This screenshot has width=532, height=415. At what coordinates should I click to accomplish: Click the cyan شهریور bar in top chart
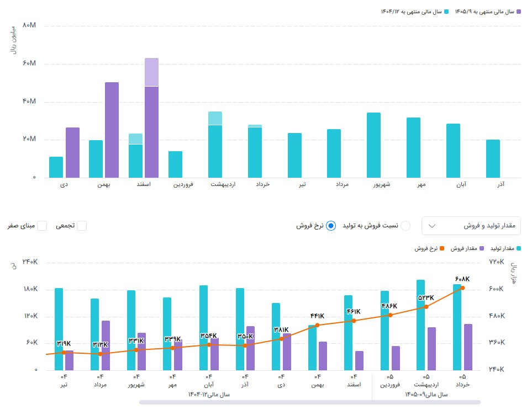pyautogui.click(x=373, y=145)
